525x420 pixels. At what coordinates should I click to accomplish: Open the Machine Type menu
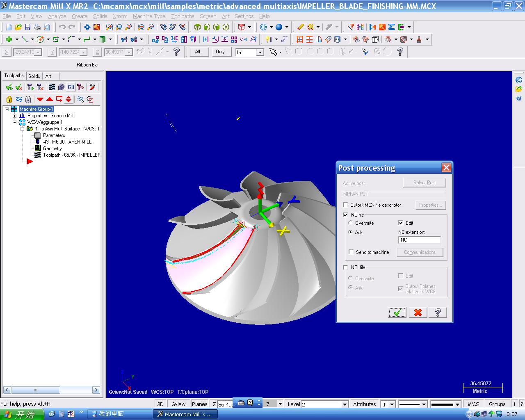[x=149, y=16]
